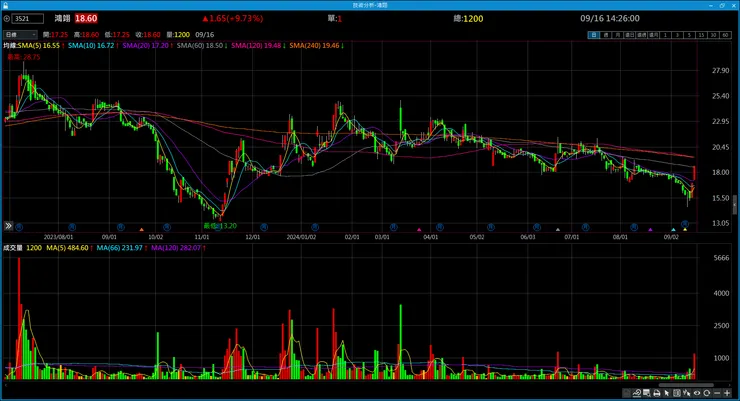
Task: Click the SMA(10) 16.72 indicator label
Action: pyautogui.click(x=91, y=46)
